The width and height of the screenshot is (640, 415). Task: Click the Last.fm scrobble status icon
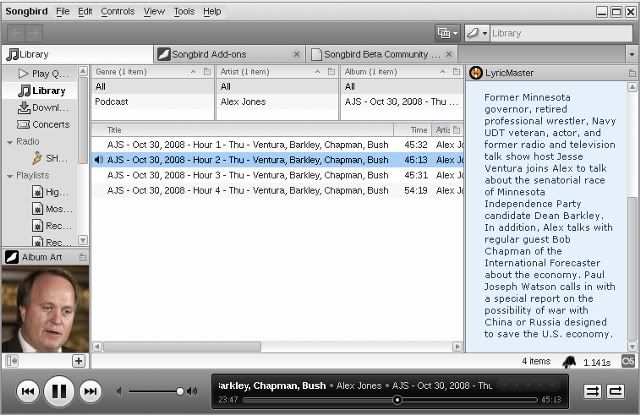point(628,361)
